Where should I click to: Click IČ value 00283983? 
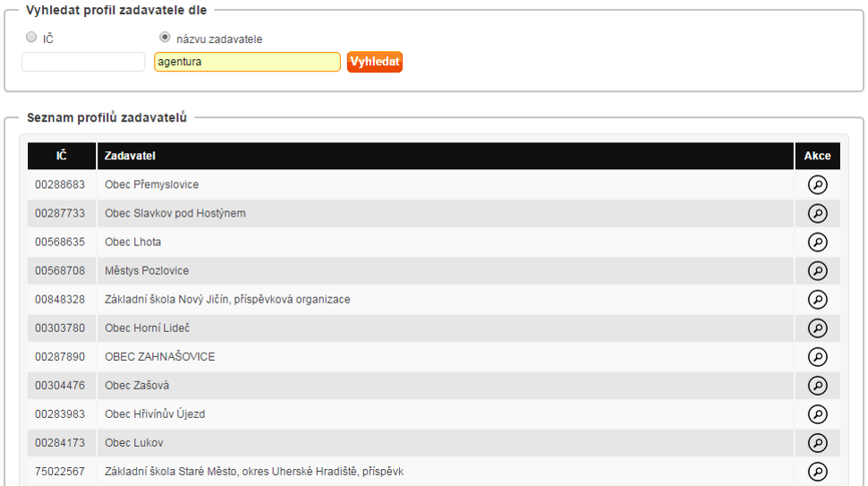[60, 414]
